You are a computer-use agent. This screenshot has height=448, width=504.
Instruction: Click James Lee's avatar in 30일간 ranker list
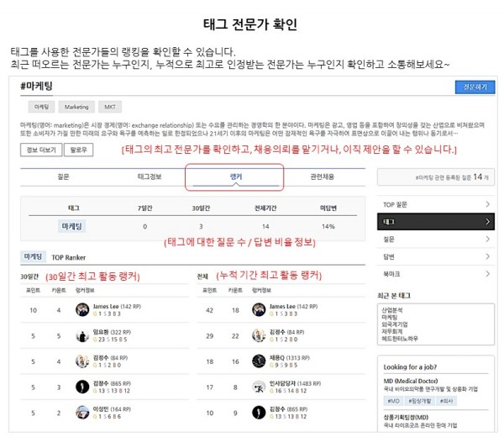point(82,309)
